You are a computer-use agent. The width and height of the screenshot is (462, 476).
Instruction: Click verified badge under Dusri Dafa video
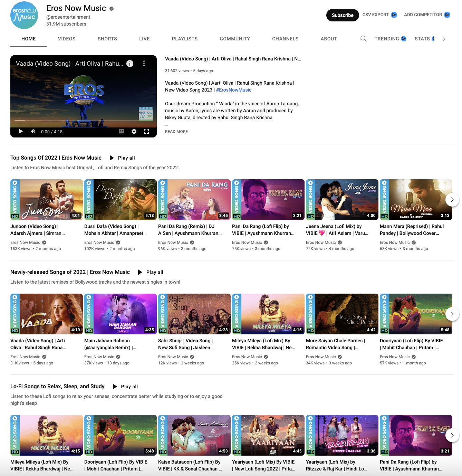pyautogui.click(x=118, y=242)
